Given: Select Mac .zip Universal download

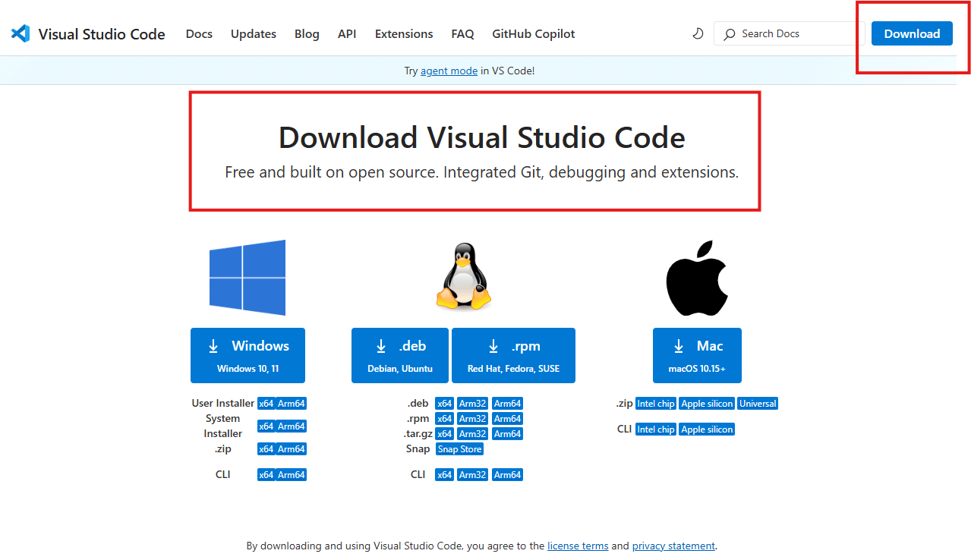Looking at the screenshot, I should (758, 404).
